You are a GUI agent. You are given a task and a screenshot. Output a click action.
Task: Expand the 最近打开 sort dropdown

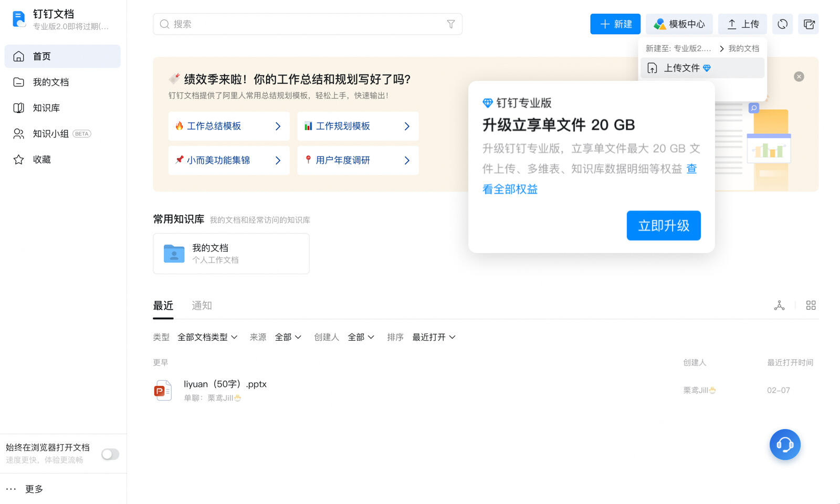point(434,337)
